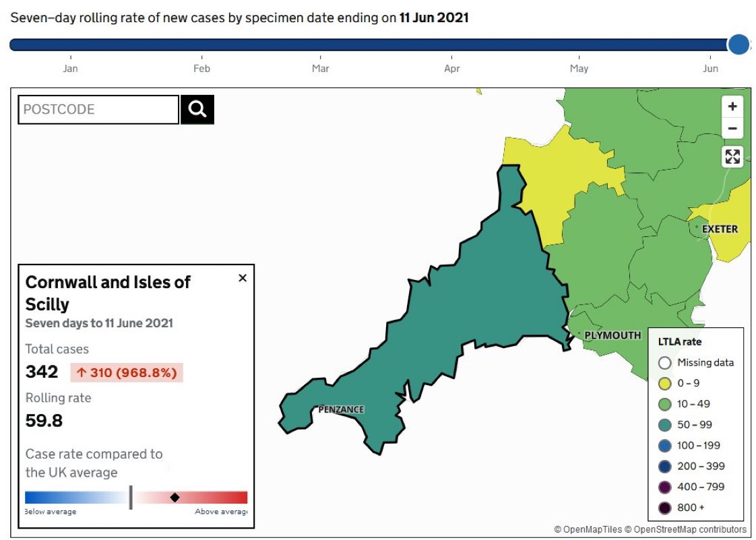Click into the POSTCODE input field
Viewport: 756px width, 540px height.
[98, 109]
